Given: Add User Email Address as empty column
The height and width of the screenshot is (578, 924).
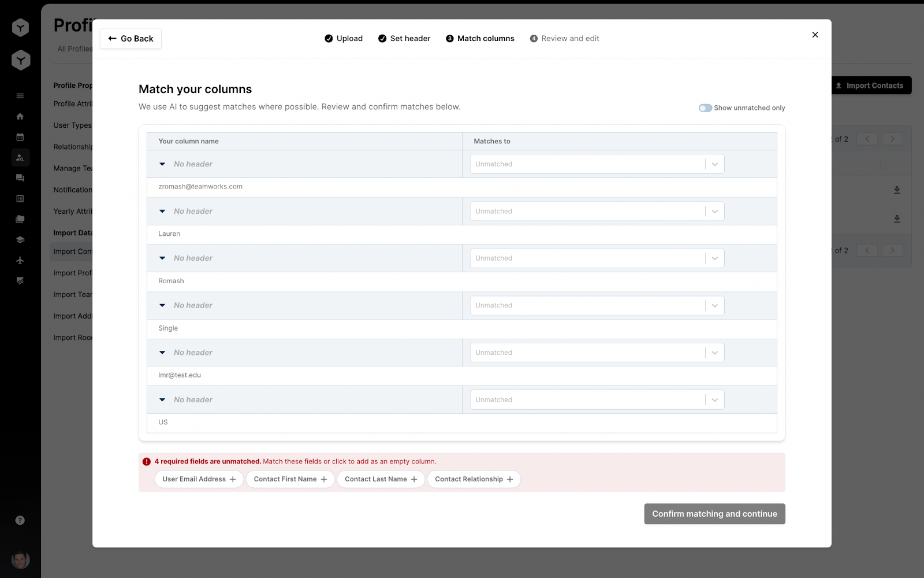Looking at the screenshot, I should [199, 479].
